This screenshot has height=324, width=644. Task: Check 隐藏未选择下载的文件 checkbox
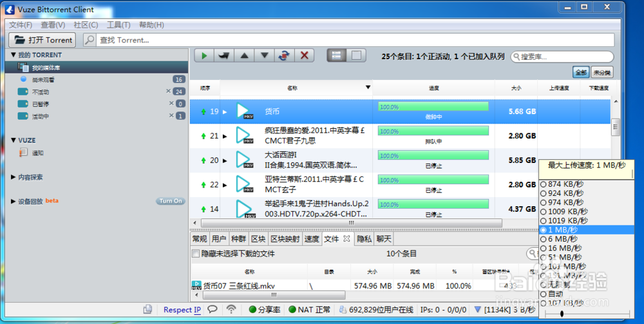point(196,254)
